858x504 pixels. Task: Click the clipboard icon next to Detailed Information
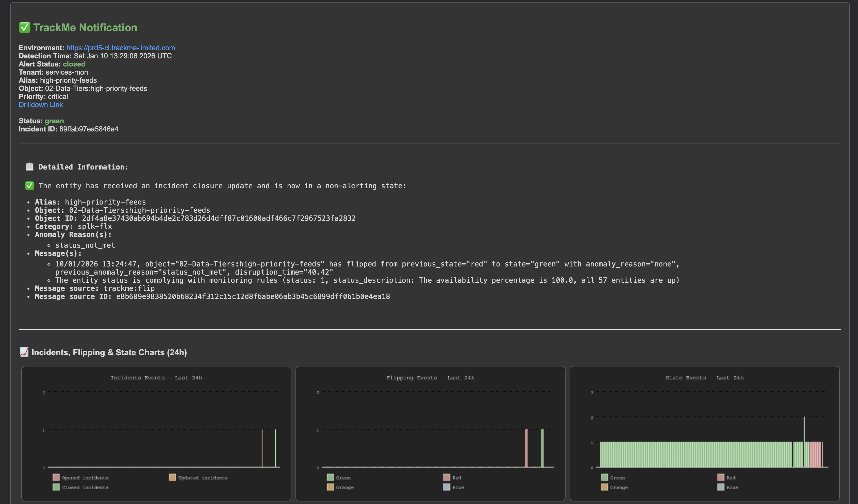coord(30,167)
